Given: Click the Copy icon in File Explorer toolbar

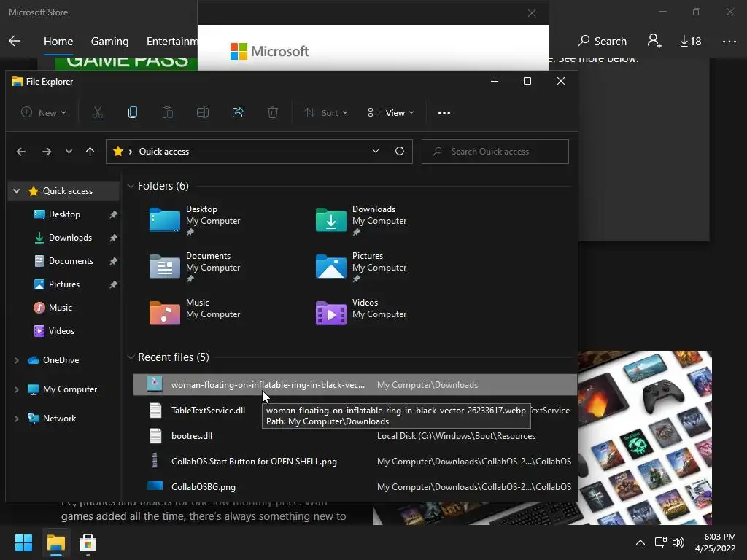Looking at the screenshot, I should (x=133, y=113).
